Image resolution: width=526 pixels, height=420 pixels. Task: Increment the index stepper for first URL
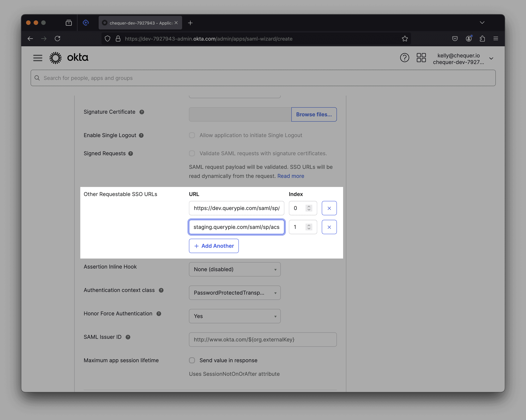pyautogui.click(x=309, y=206)
